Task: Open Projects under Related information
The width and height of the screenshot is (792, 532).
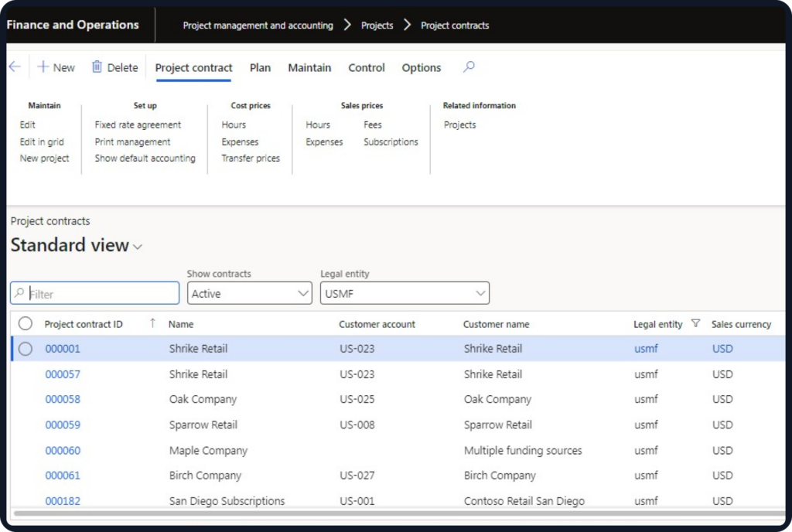Action: pos(459,124)
